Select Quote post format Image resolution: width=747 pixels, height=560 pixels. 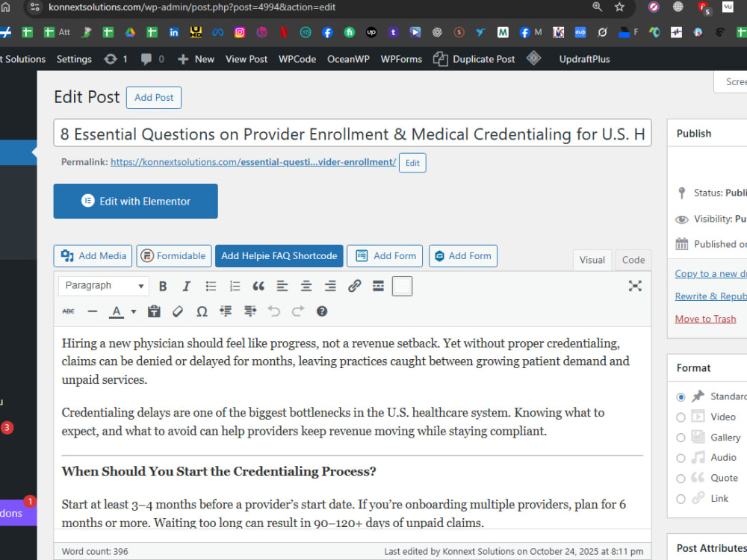click(x=681, y=479)
